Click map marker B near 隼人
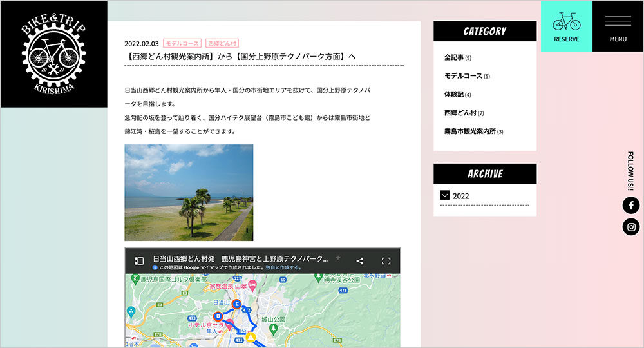The image size is (644, 348). pyautogui.click(x=218, y=316)
